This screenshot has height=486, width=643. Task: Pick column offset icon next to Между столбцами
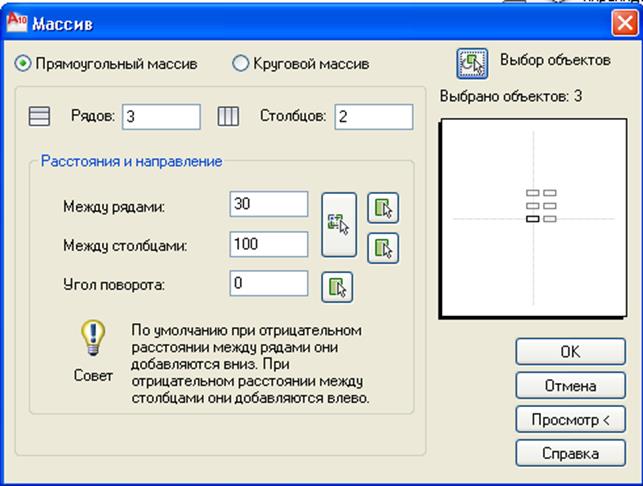click(x=383, y=248)
